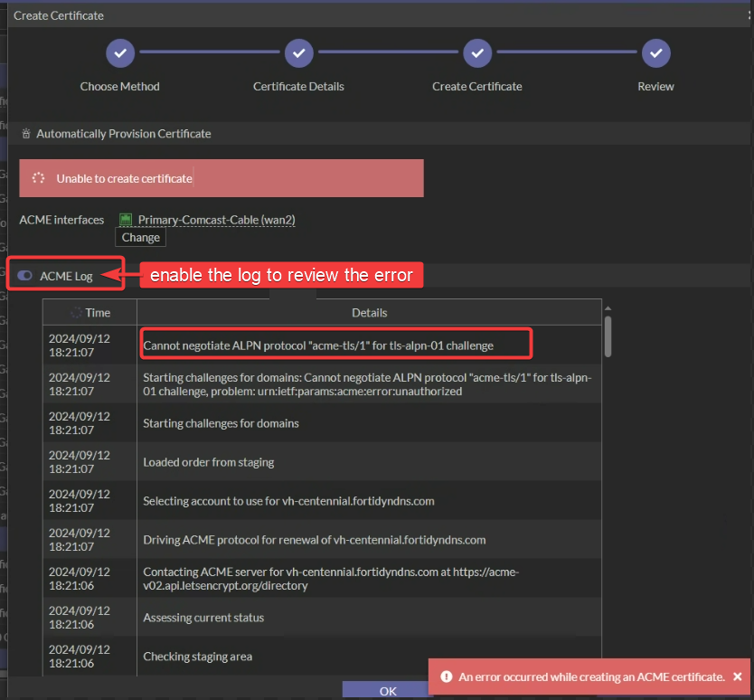Select 'Starting challenges for domains' log row
The width and height of the screenshot is (754, 700).
pos(322,423)
